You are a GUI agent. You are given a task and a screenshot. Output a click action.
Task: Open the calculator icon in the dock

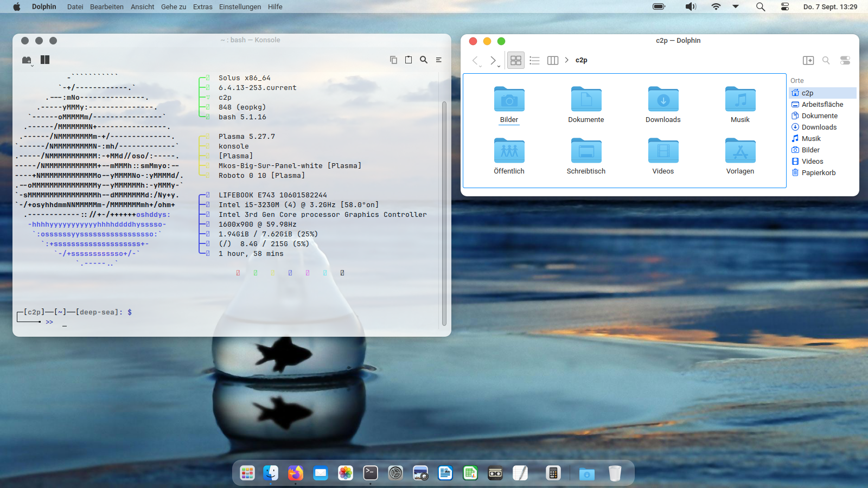click(x=553, y=473)
